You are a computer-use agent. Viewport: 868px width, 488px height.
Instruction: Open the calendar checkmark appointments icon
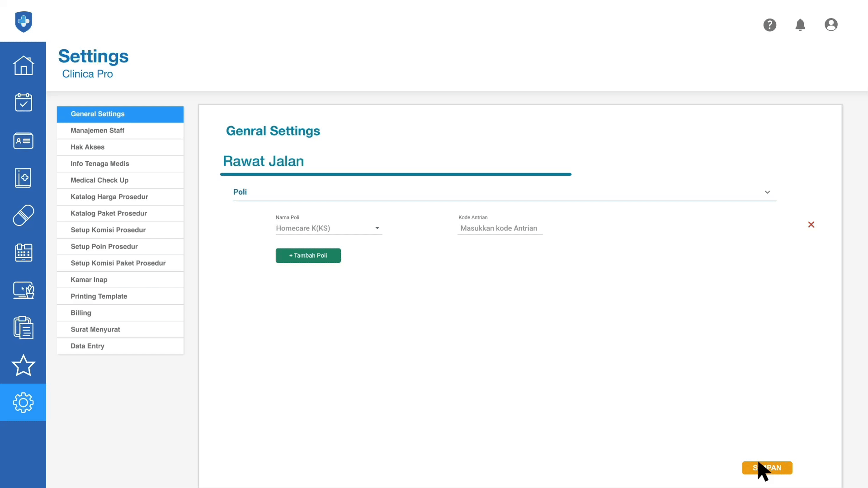click(x=23, y=103)
